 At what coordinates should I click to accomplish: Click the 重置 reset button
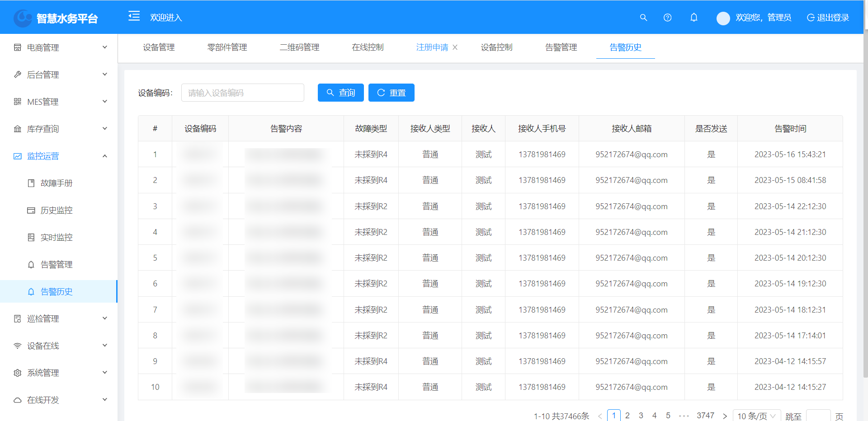point(392,93)
